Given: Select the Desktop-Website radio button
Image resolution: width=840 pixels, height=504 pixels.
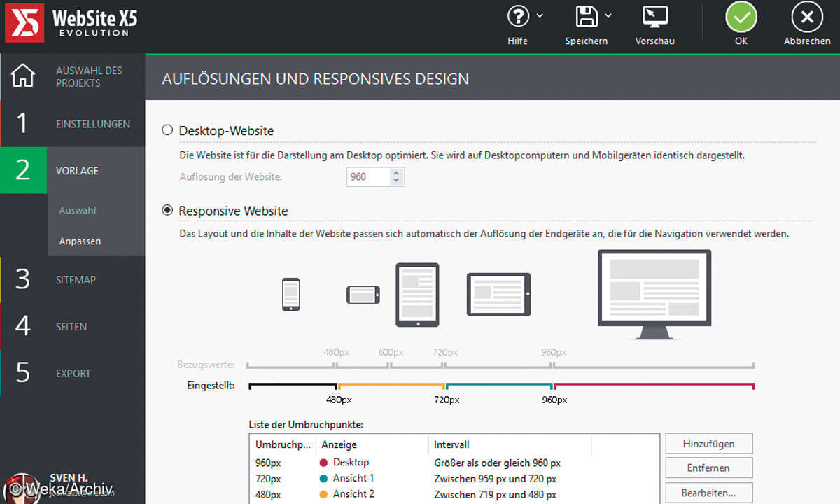Looking at the screenshot, I should [167, 130].
